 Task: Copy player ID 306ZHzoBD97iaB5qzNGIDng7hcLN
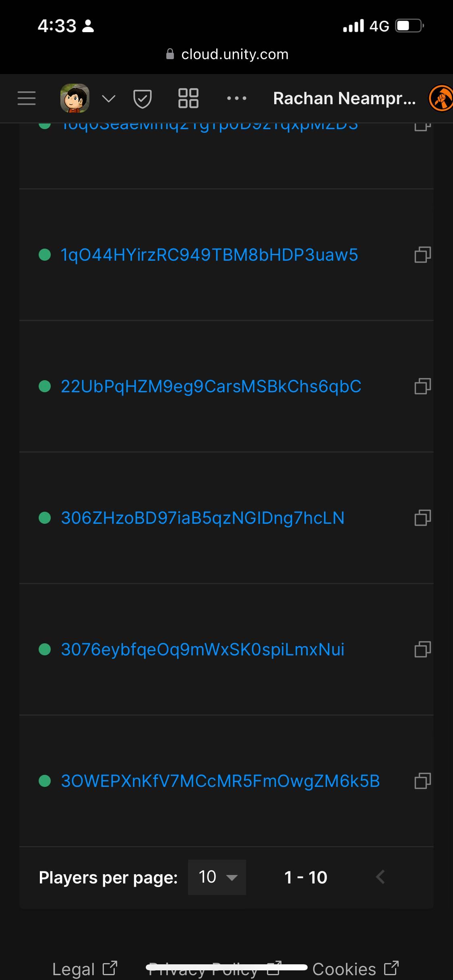tap(422, 518)
